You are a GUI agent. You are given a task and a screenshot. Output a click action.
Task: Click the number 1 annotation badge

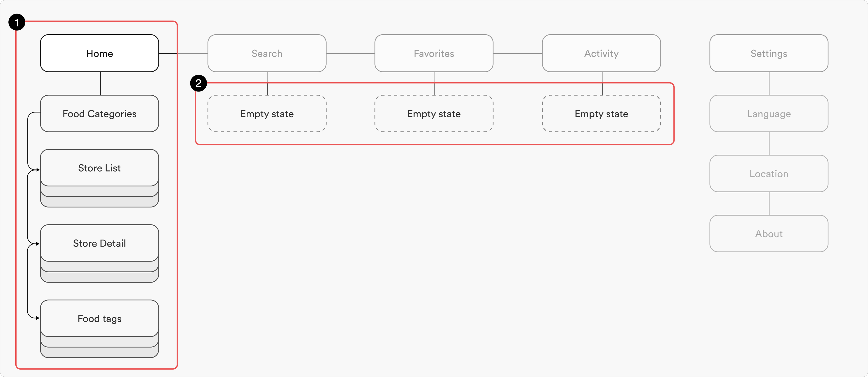pyautogui.click(x=17, y=22)
